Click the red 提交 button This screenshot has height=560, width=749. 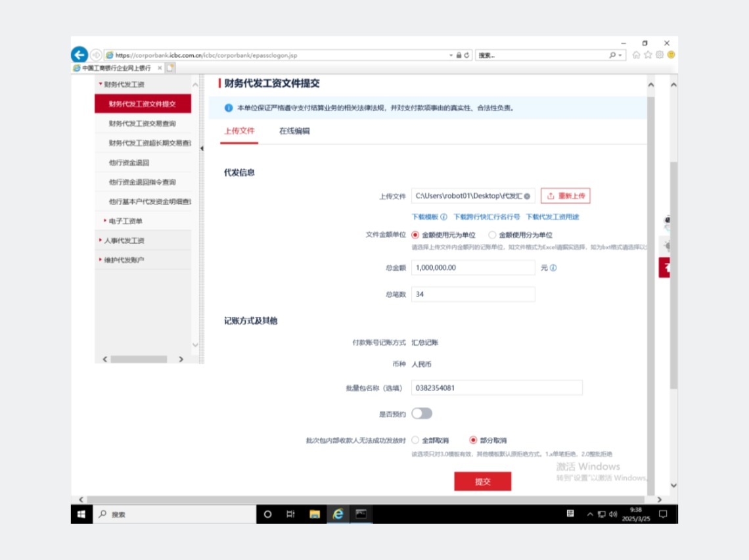pyautogui.click(x=482, y=482)
